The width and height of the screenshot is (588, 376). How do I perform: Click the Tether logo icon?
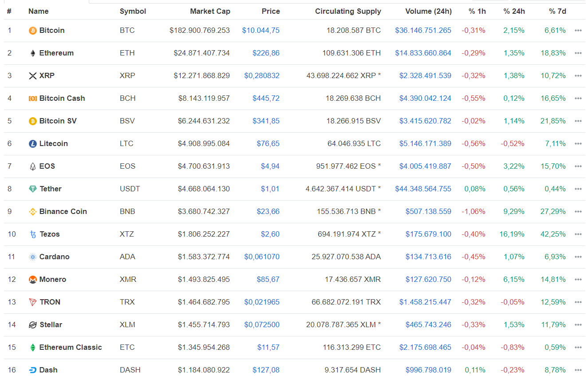32,189
